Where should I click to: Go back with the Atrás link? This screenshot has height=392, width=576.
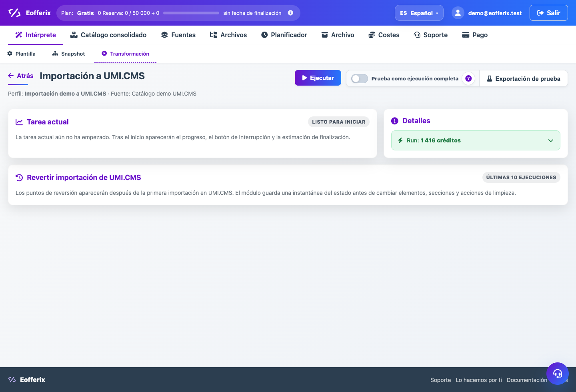[21, 76]
